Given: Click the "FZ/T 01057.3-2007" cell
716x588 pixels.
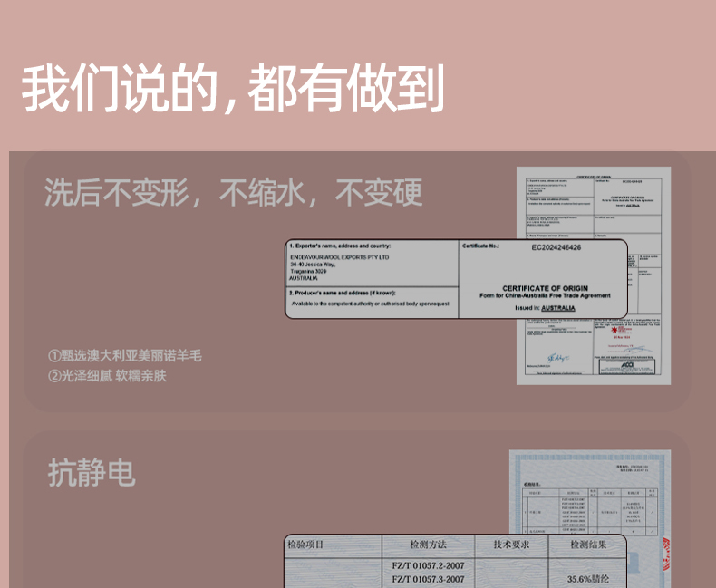Looking at the screenshot, I should (428, 579).
